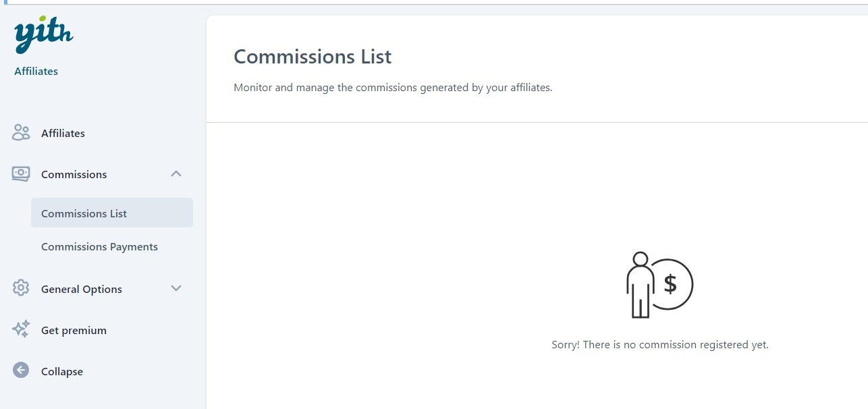Screen dimensions: 868x409
Task: Open the Commissions List submenu item
Action: pos(84,213)
